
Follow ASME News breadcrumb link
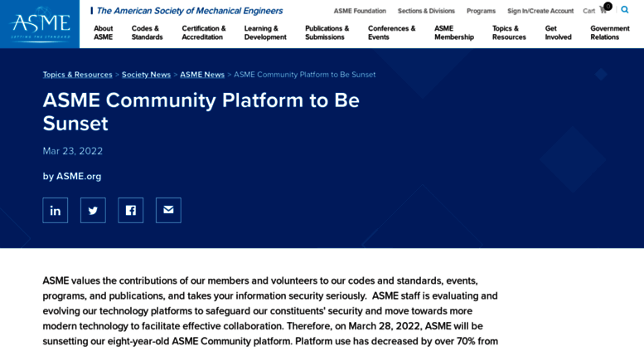coord(202,75)
